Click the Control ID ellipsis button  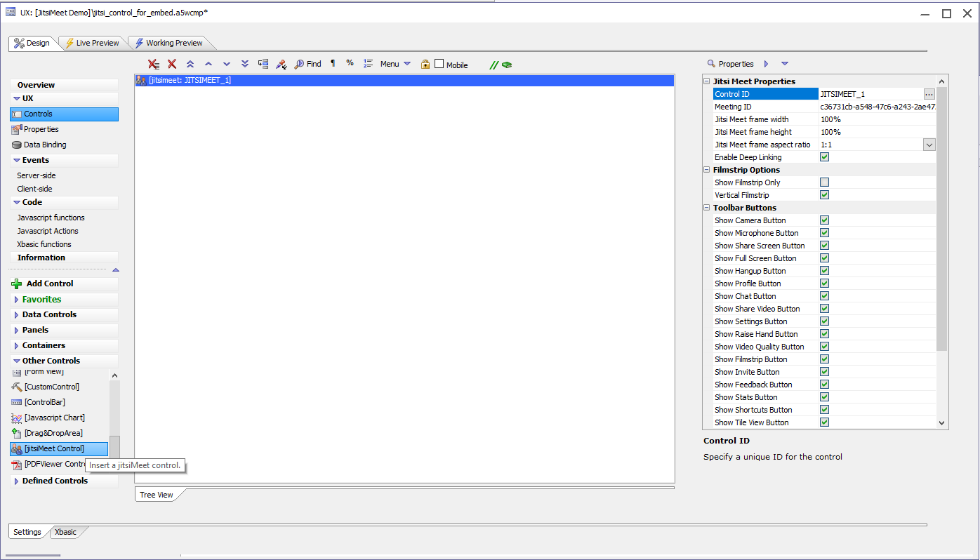[929, 94]
